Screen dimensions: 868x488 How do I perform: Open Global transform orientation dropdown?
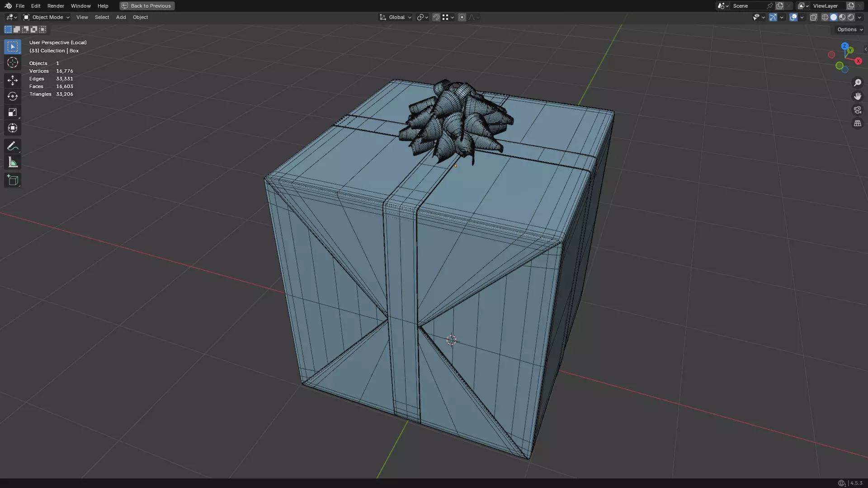[x=395, y=17]
